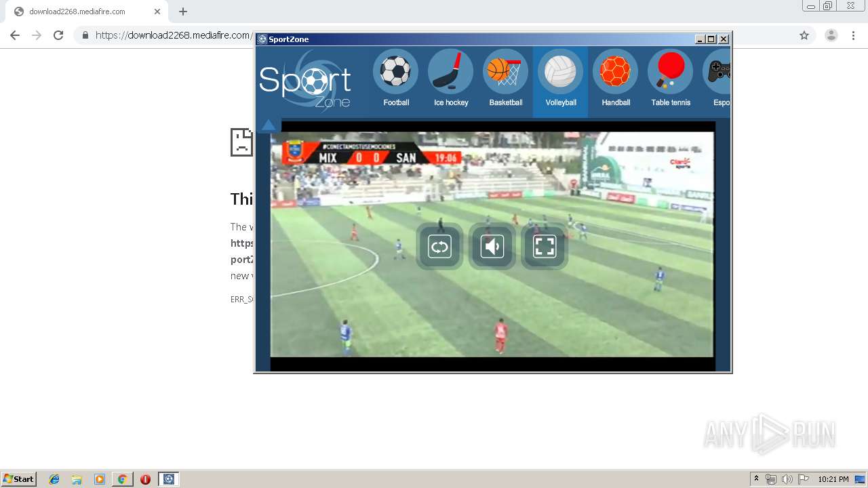The height and width of the screenshot is (488, 868).
Task: Mute the stream with the speaker button
Action: pos(492,246)
